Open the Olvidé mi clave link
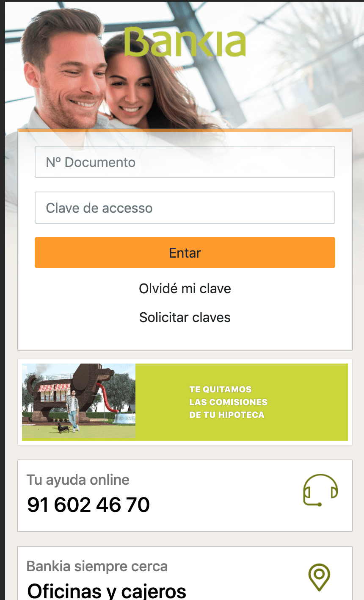The height and width of the screenshot is (600, 364). pos(185,289)
